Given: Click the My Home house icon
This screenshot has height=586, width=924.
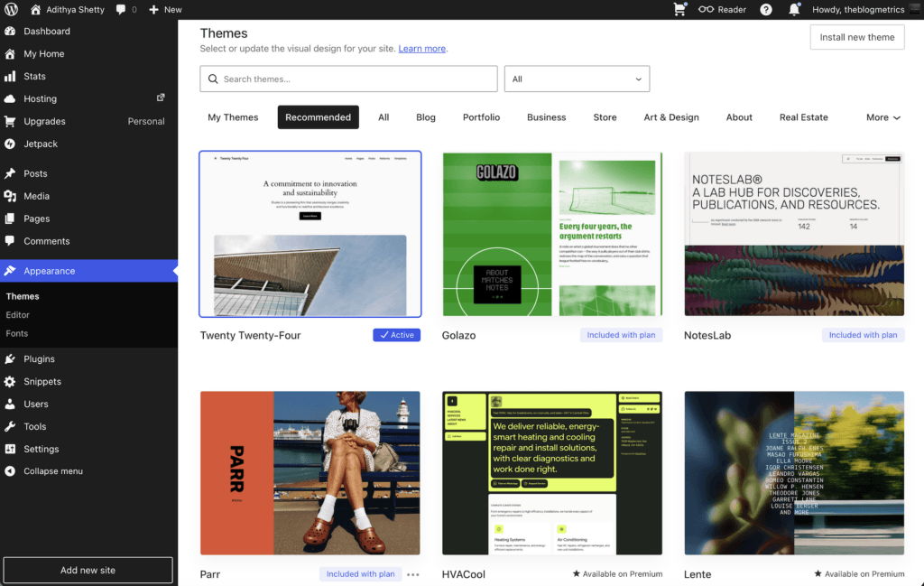Looking at the screenshot, I should 10,53.
